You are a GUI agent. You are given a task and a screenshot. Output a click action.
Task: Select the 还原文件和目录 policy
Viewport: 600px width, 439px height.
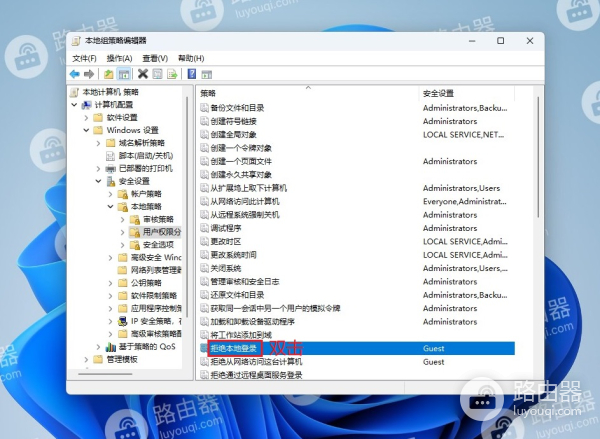tap(237, 295)
